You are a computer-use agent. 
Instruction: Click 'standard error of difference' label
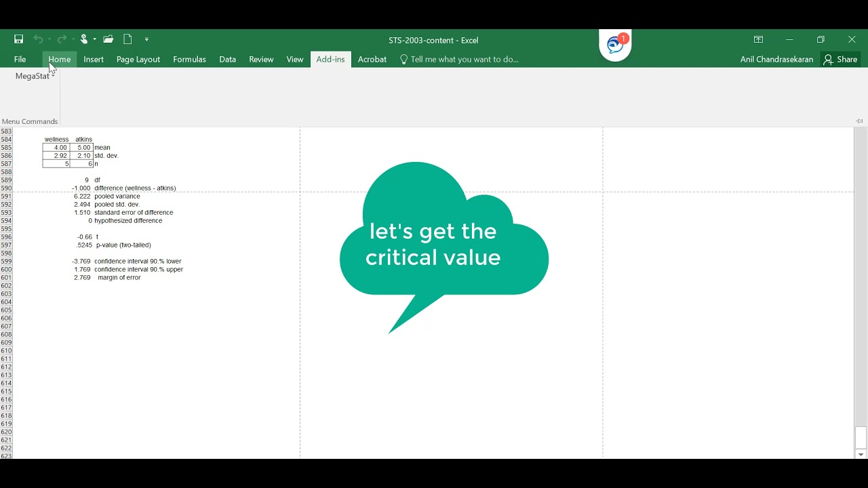click(x=134, y=212)
